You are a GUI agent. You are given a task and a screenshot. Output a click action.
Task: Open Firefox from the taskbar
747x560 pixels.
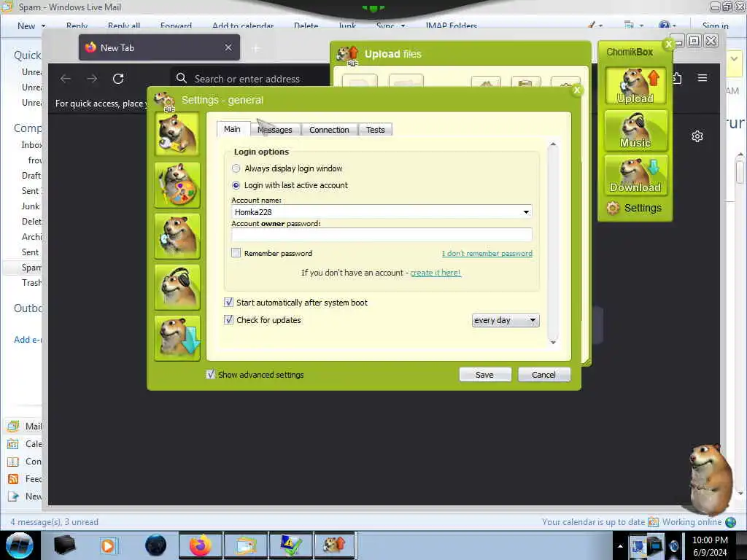click(201, 545)
